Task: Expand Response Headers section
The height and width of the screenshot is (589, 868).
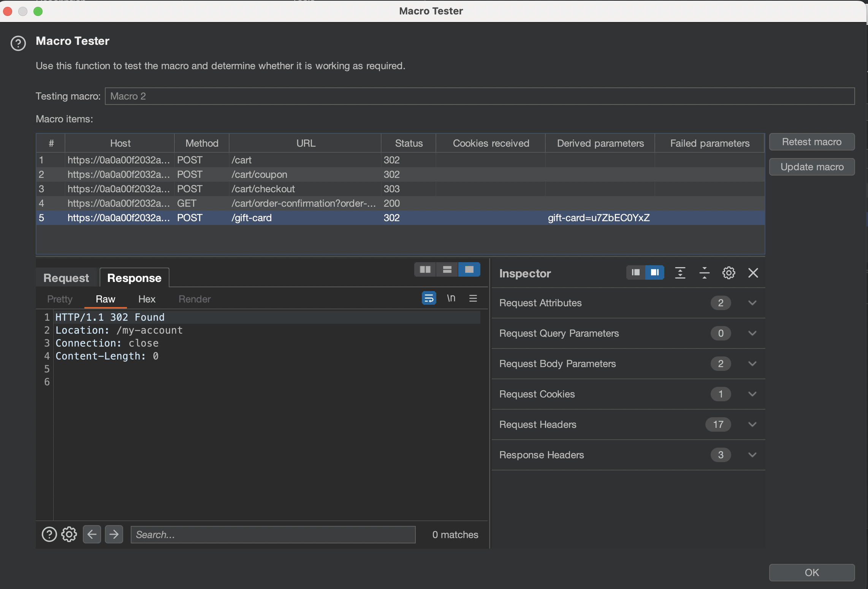Action: coord(752,455)
